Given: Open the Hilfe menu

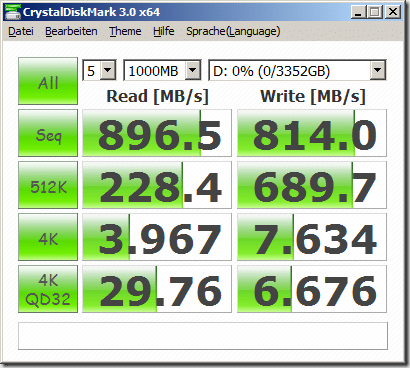Looking at the screenshot, I should 164,31.
